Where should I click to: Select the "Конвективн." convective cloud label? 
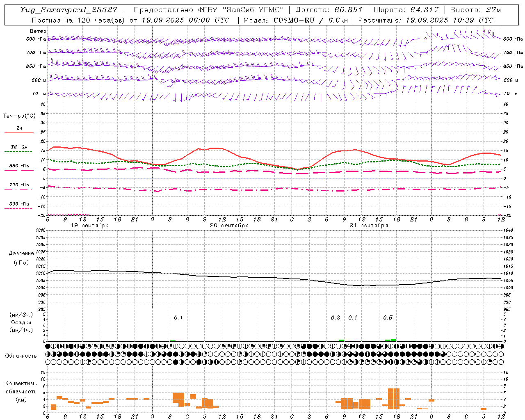(x=21, y=383)
